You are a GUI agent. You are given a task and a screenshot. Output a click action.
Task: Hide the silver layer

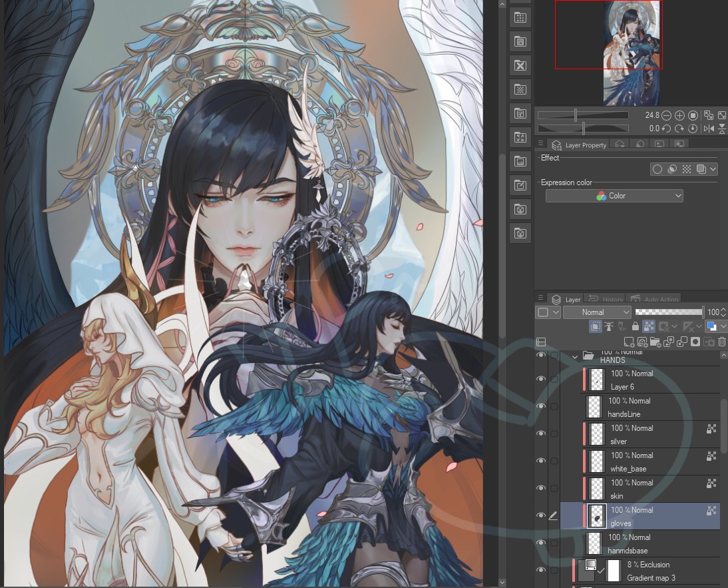coord(541,433)
